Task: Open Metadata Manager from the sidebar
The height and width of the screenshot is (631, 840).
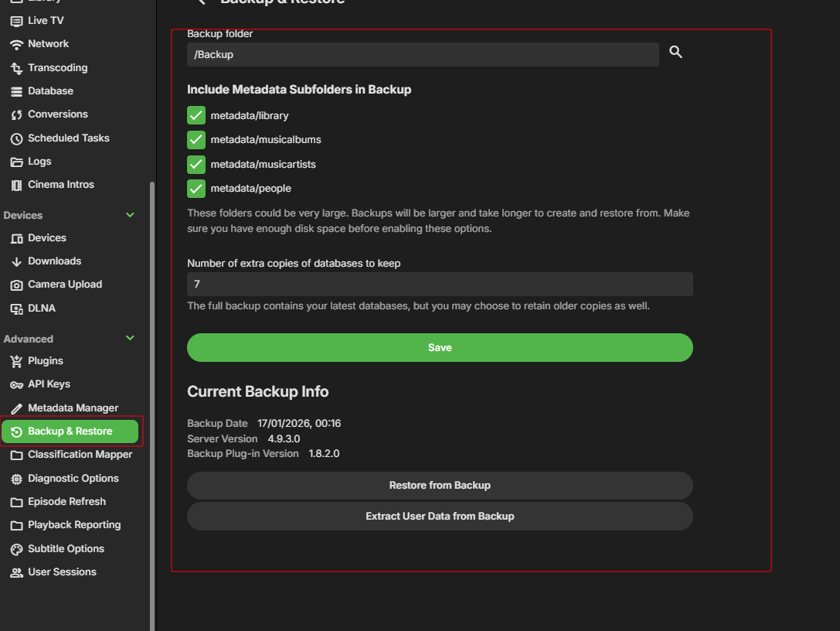Action: tap(73, 408)
